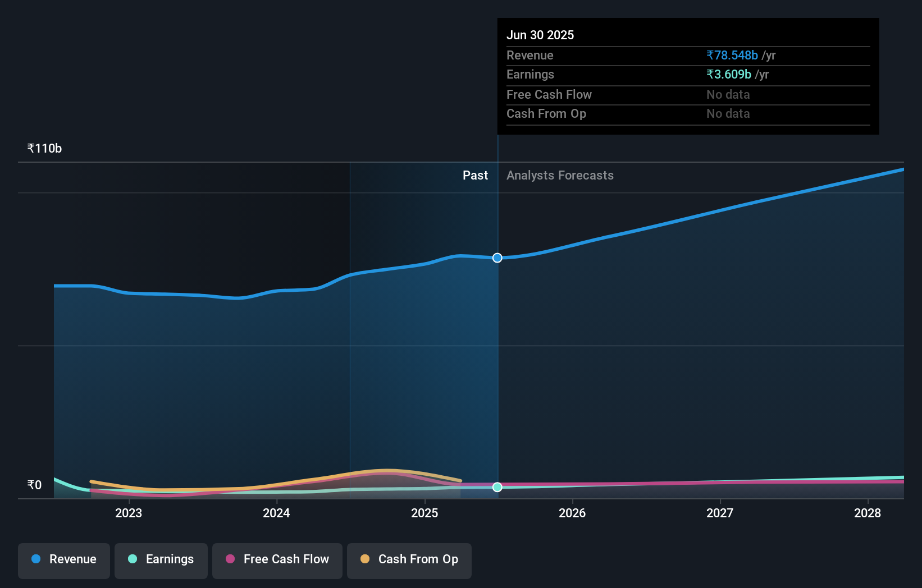Click the 2024 x-axis label
Image resolution: width=922 pixels, height=588 pixels.
pyautogui.click(x=276, y=513)
